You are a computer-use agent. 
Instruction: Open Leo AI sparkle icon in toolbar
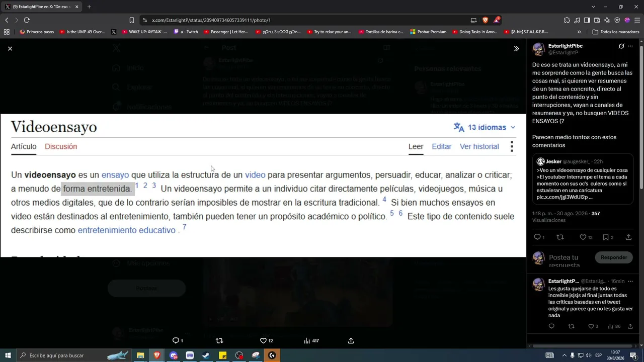[x=607, y=20]
